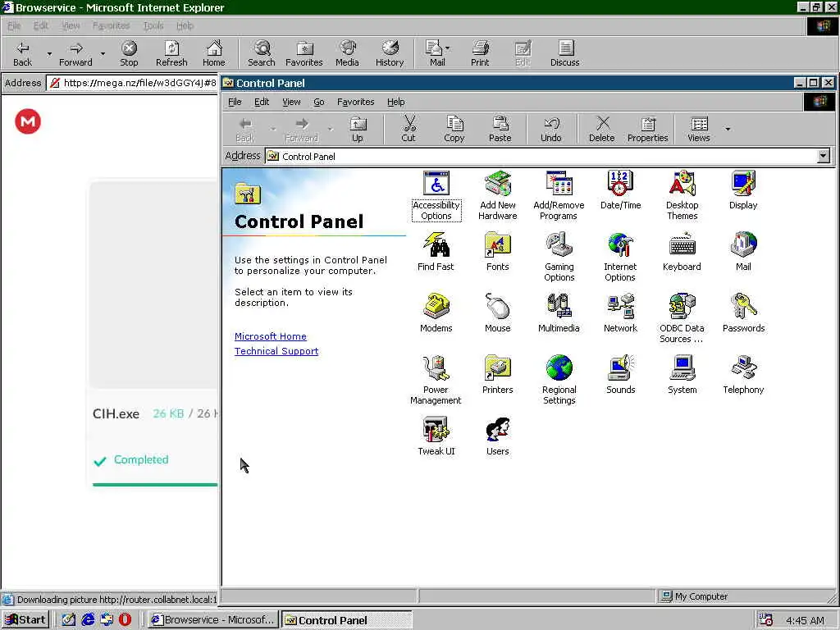Click the Views toolbar button
Image resolution: width=840 pixels, height=630 pixels.
pos(699,130)
